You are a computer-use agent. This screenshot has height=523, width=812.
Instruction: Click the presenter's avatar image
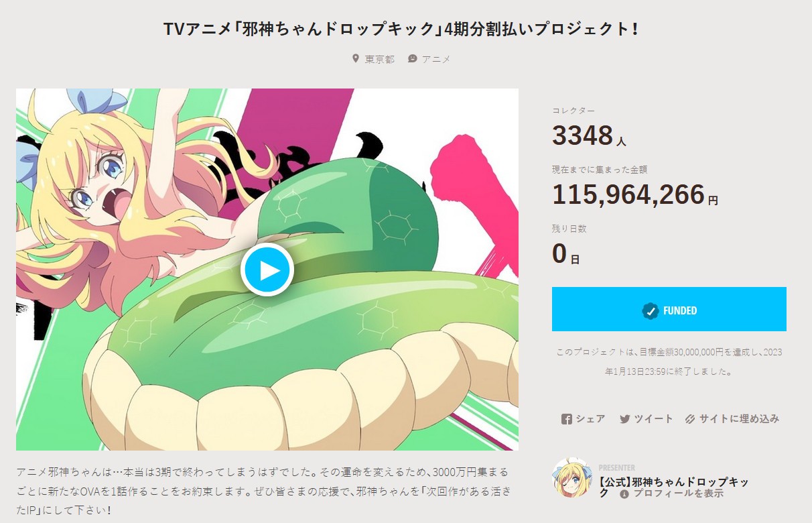coord(572,477)
